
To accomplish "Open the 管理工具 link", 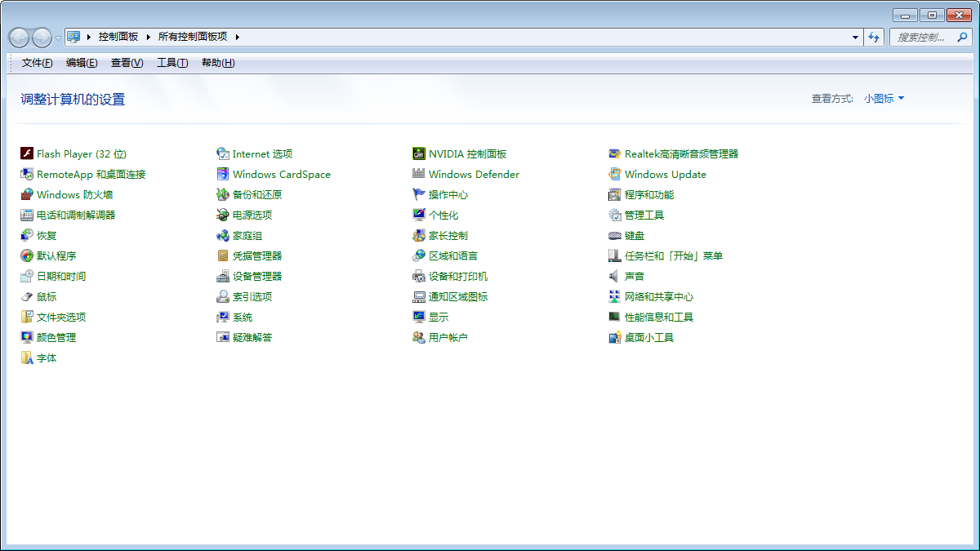I will coord(644,215).
